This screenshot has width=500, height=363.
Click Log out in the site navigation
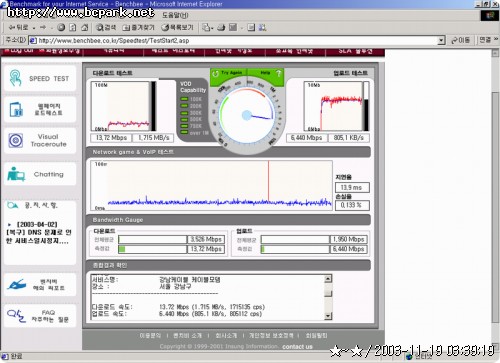pyautogui.click(x=19, y=51)
